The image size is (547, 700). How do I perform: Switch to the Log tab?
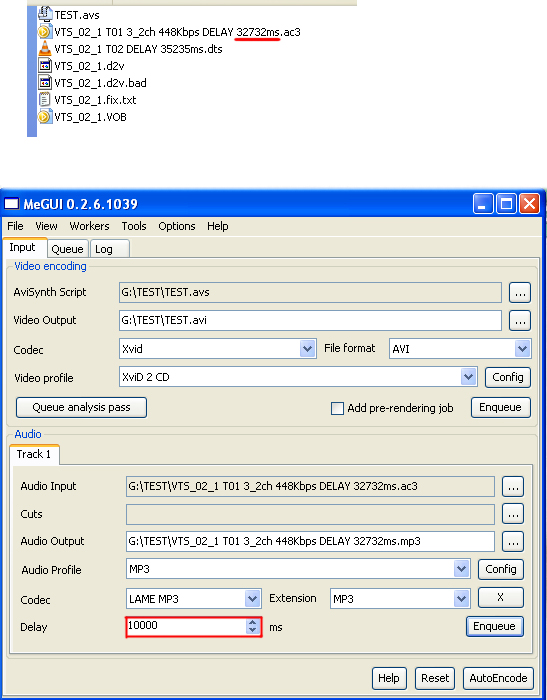110,249
